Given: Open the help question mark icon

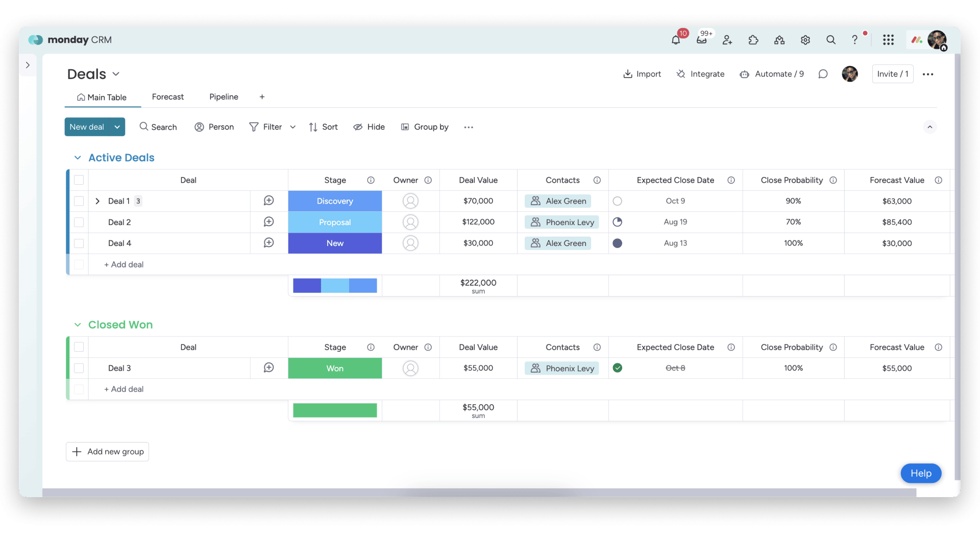Looking at the screenshot, I should coord(855,40).
